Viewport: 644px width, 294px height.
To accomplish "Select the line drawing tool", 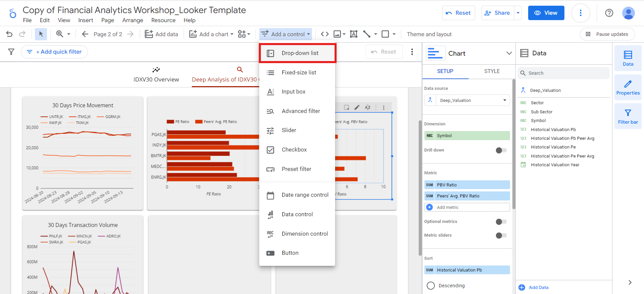I will coord(367,34).
